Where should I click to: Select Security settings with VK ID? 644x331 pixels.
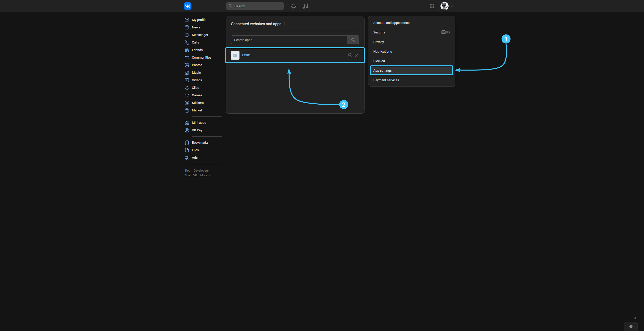point(379,32)
